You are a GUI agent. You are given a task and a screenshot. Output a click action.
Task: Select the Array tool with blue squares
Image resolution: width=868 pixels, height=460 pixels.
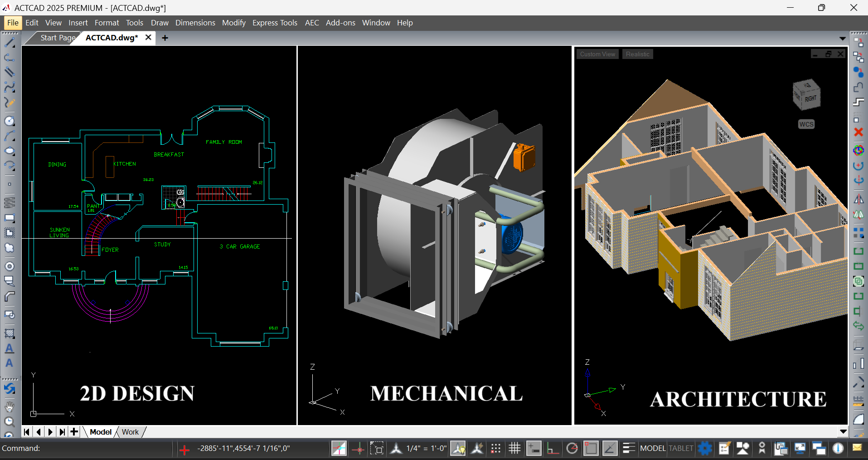858,233
